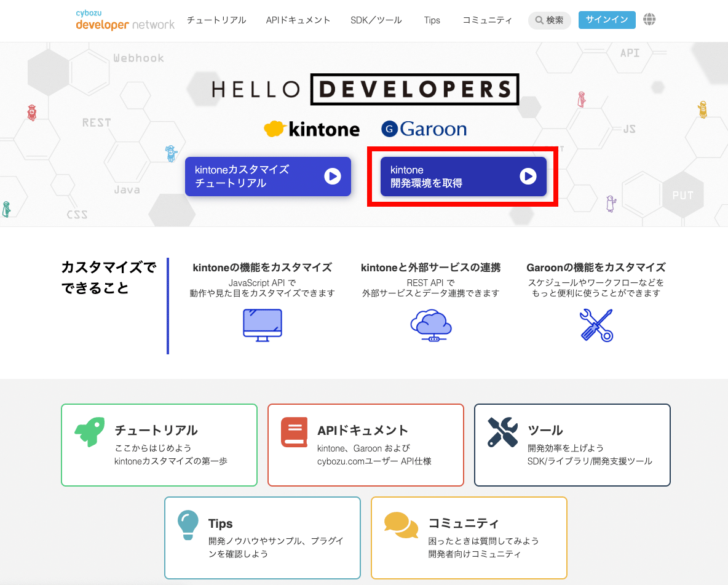
Task: Click the 検索 search box
Action: (x=549, y=20)
